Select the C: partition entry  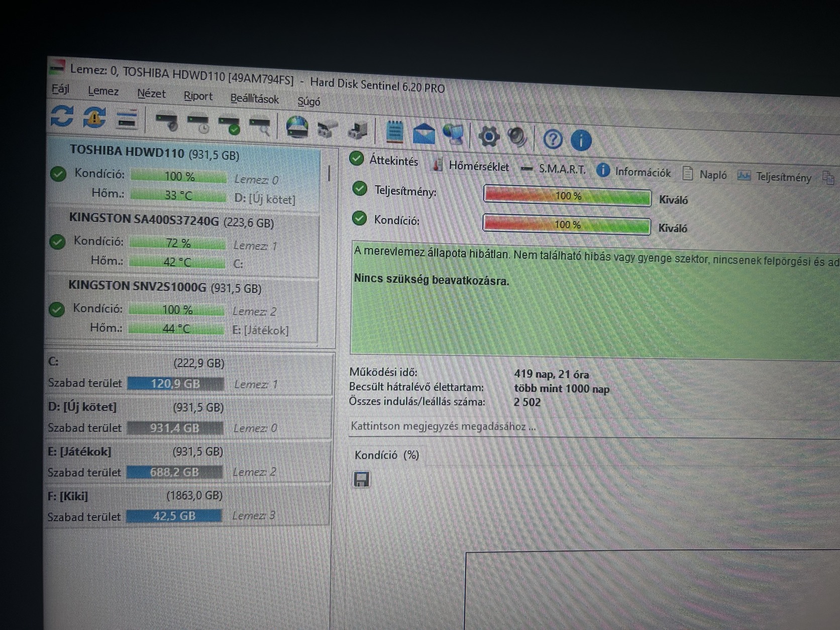point(189,373)
